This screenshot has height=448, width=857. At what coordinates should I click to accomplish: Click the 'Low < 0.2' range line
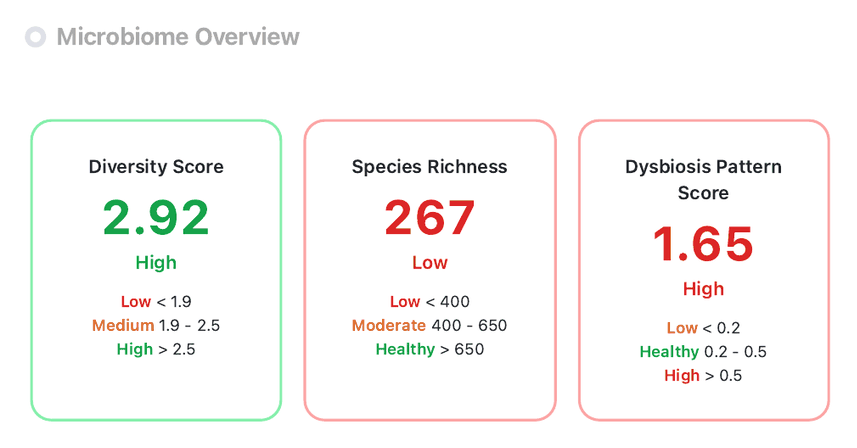(x=703, y=328)
